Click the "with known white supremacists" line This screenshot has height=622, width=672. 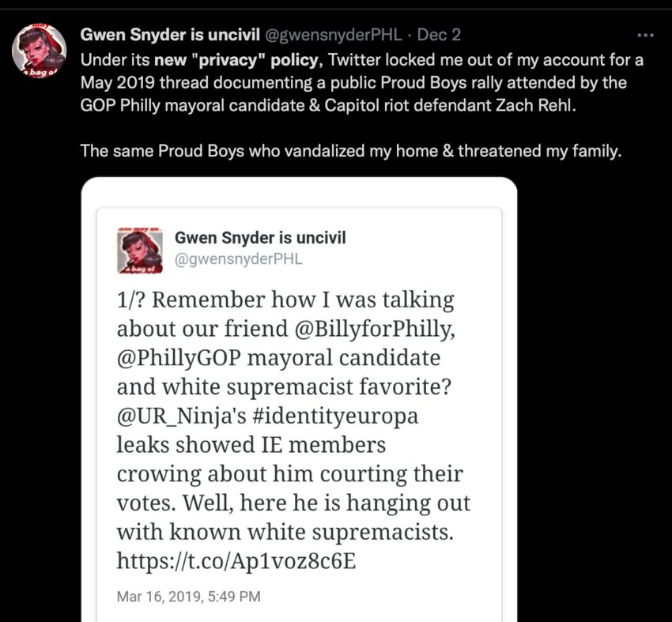[x=285, y=532]
